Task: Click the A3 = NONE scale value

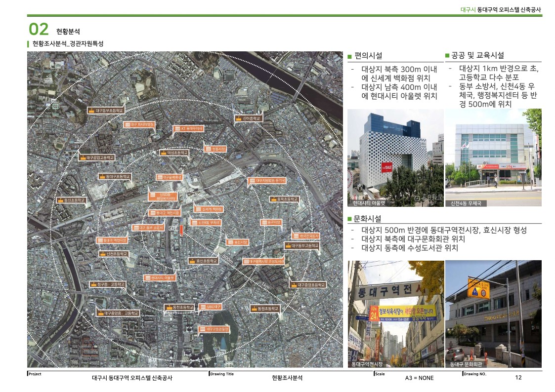Action: (420, 378)
